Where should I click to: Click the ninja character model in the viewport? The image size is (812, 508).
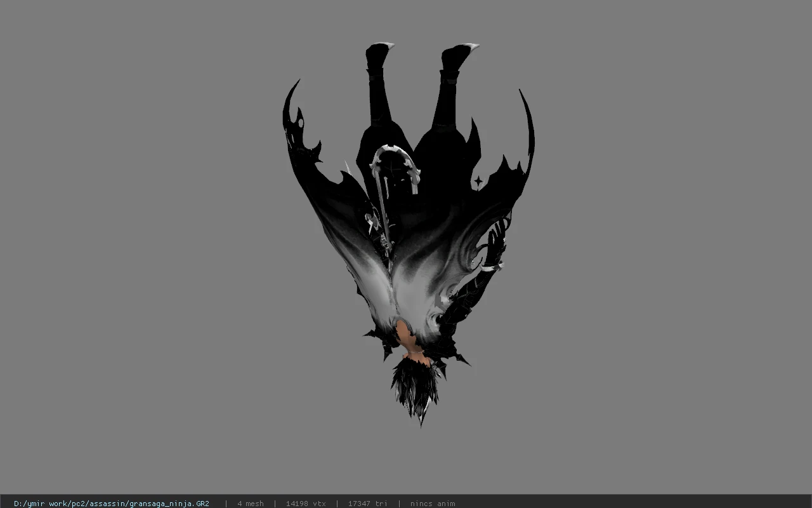coord(409,235)
